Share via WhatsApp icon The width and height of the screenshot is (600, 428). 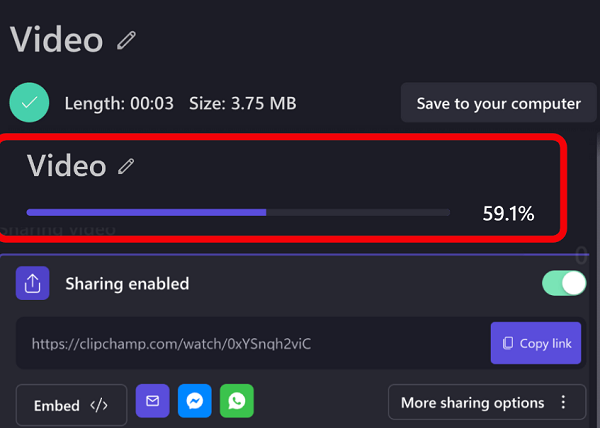pyautogui.click(x=237, y=401)
